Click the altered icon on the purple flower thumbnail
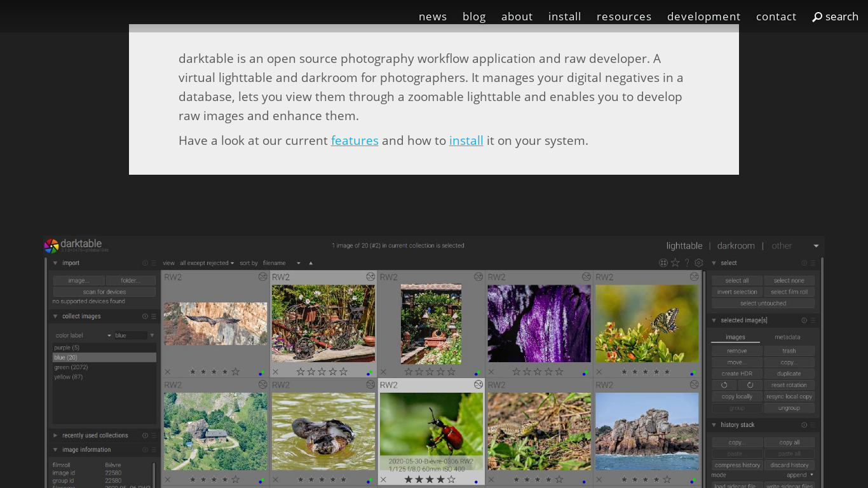This screenshot has height=488, width=868. 587,277
